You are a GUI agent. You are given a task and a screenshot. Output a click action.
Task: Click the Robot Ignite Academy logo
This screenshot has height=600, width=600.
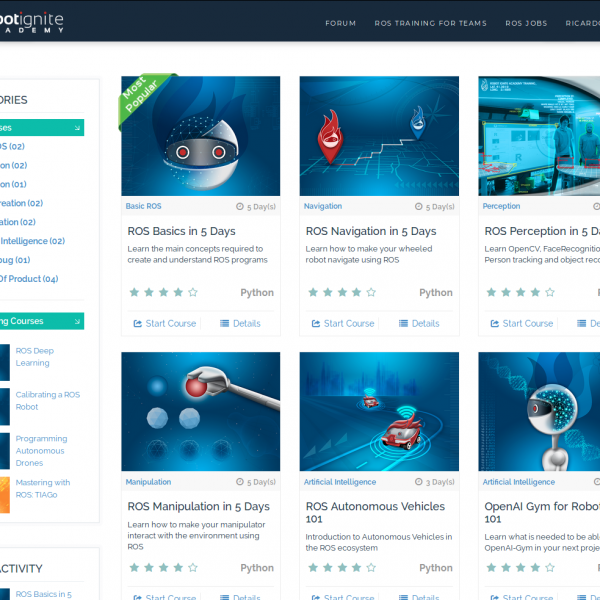[31, 23]
